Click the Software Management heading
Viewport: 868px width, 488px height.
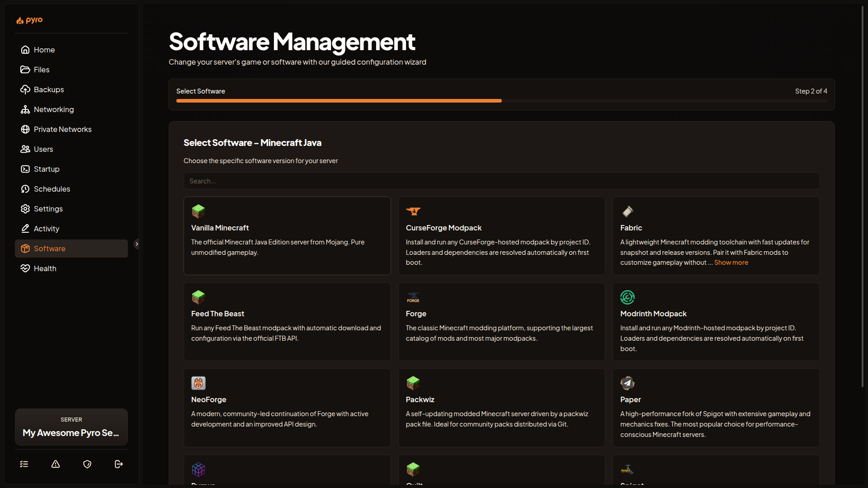click(x=292, y=42)
